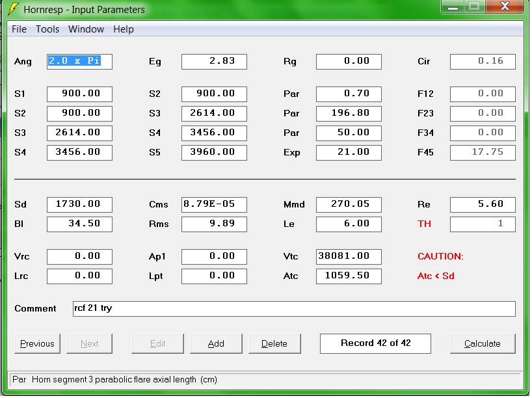The width and height of the screenshot is (532, 398).
Task: Click the Le field showing 6.00
Action: point(349,224)
